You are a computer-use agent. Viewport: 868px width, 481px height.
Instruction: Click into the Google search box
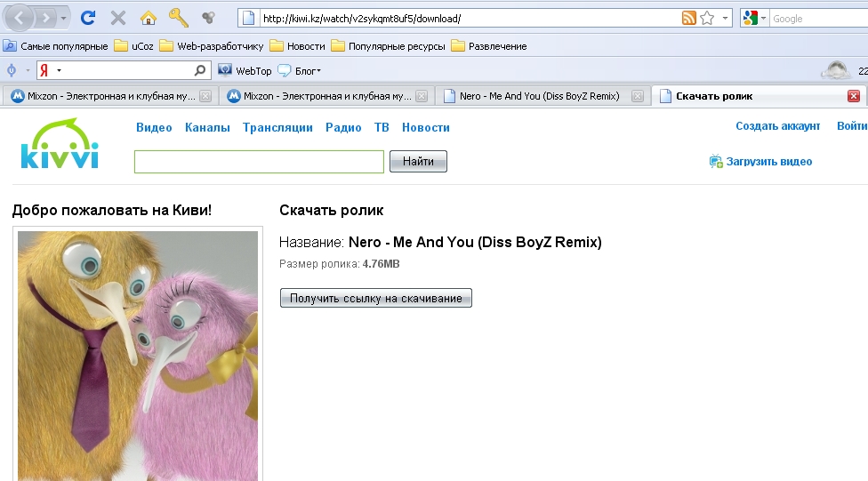coord(819,19)
